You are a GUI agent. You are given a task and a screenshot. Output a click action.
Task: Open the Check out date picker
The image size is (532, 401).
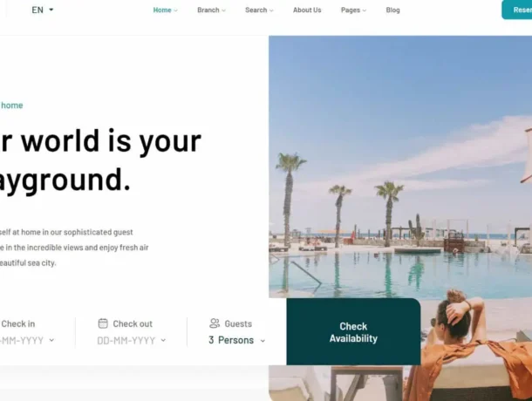(x=132, y=340)
